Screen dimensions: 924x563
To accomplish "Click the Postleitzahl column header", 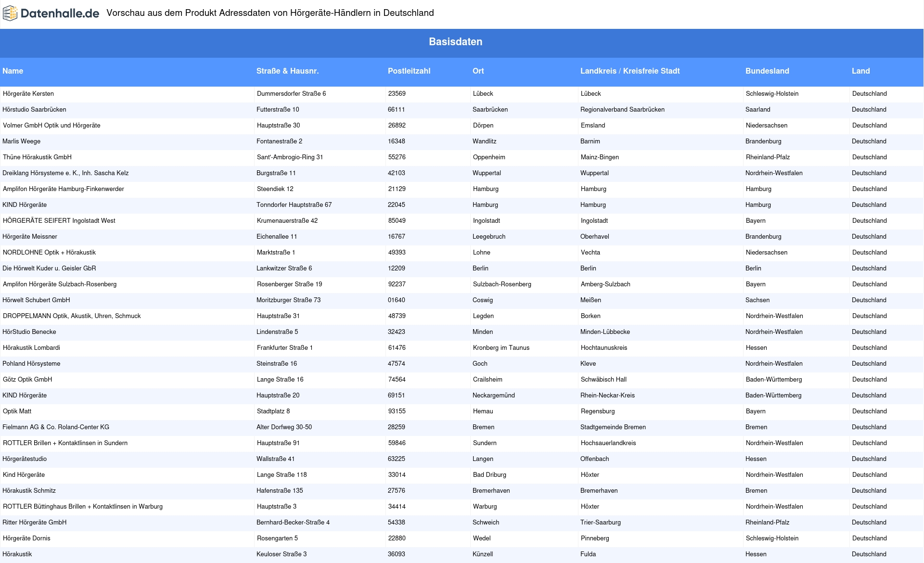I will [x=409, y=71].
